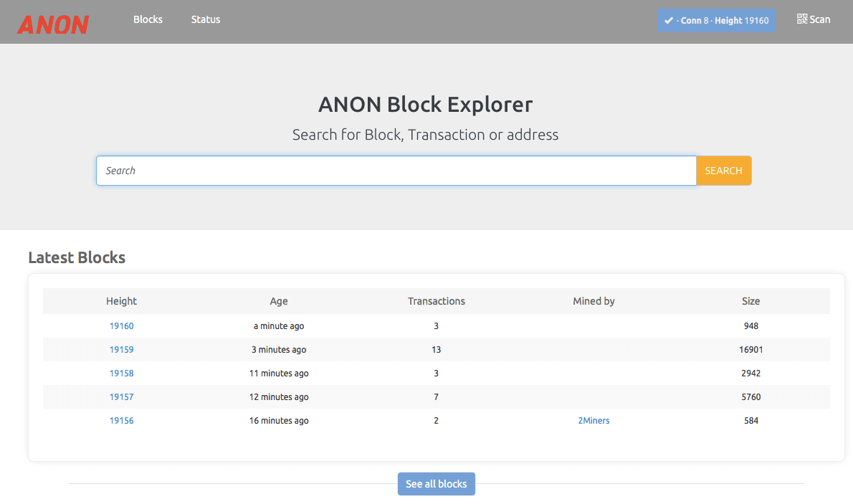The width and height of the screenshot is (853, 504).
Task: Click the Latest Blocks heading
Action: (77, 257)
